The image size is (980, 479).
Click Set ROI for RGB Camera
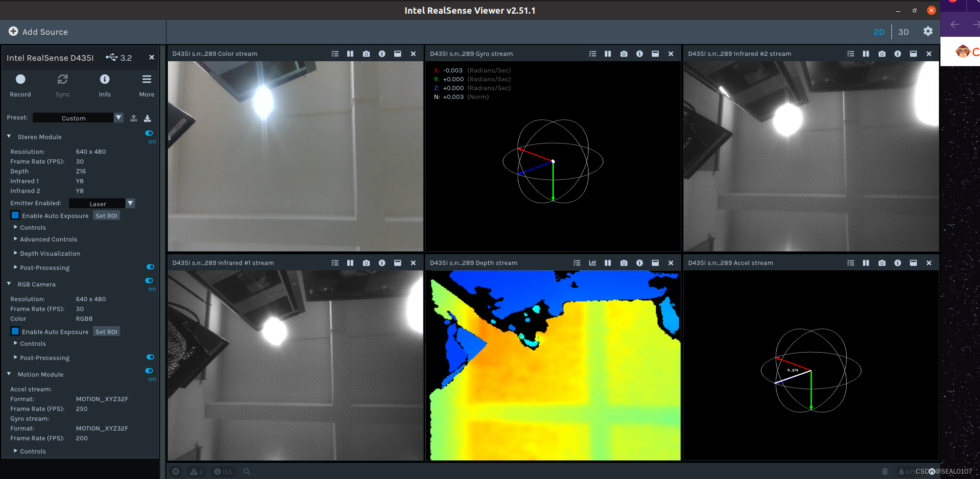pos(106,332)
